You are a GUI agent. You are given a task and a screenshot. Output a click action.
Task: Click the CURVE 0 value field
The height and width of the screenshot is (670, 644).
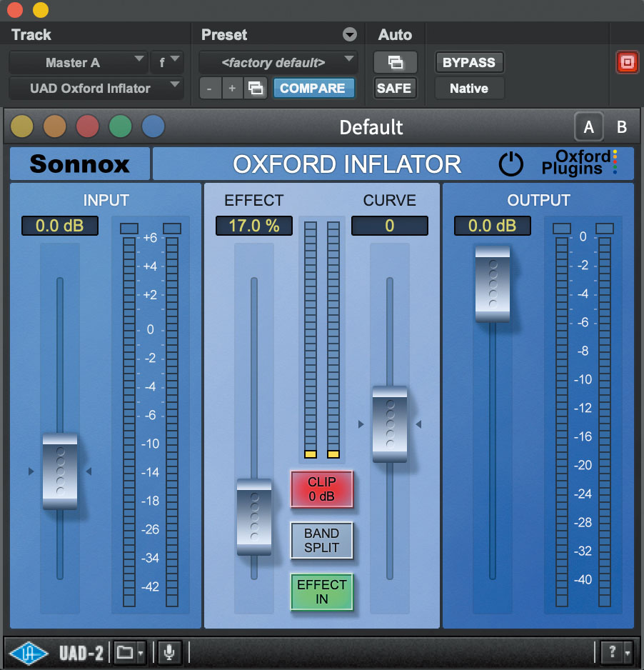point(390,226)
